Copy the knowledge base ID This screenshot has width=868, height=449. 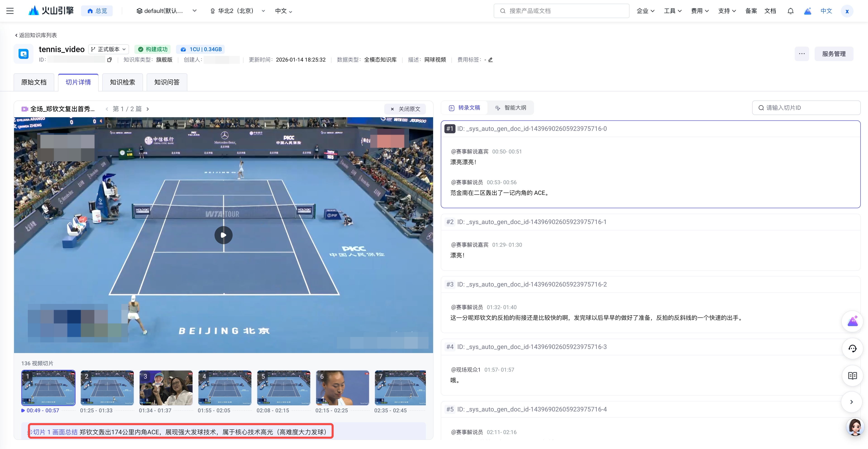point(109,60)
